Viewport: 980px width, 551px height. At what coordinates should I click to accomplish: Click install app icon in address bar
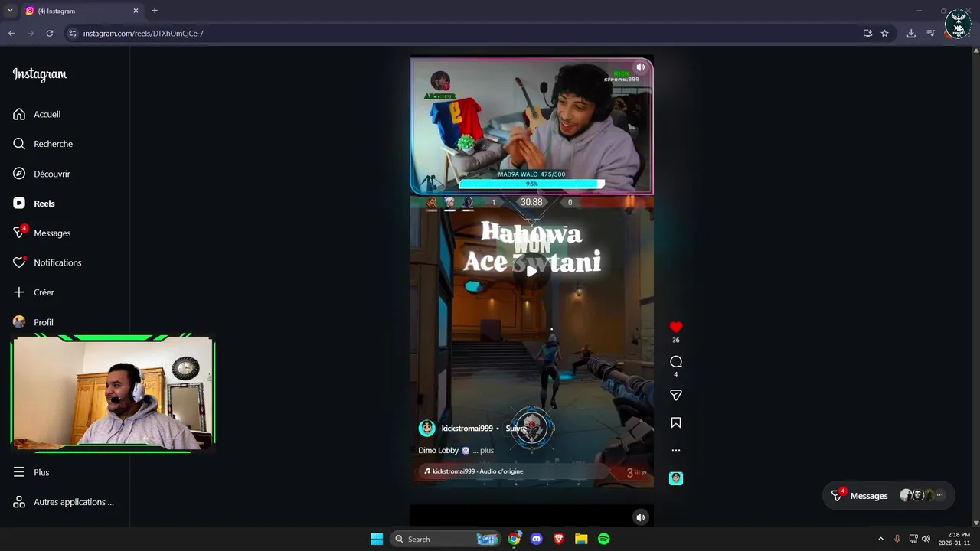click(x=867, y=34)
